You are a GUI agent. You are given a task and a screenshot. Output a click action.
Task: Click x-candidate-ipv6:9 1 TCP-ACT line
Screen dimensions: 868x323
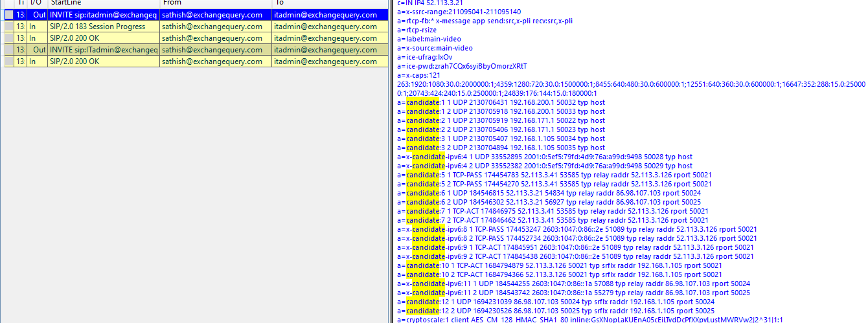click(575, 247)
